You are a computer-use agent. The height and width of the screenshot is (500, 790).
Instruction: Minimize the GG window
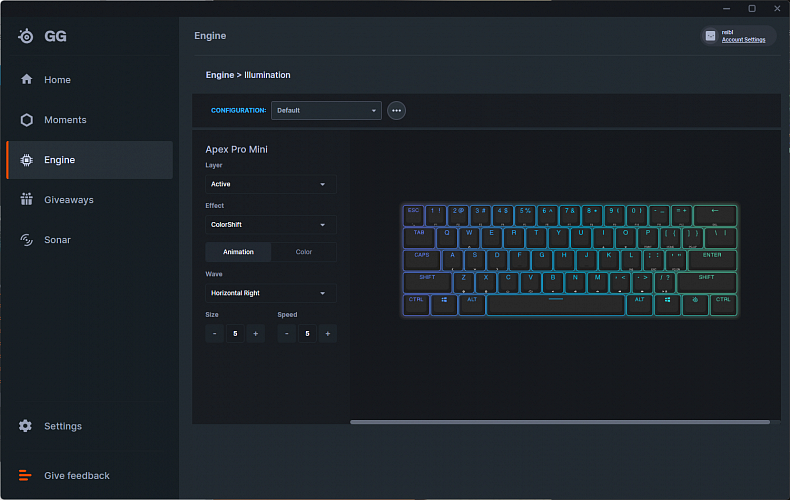tap(727, 9)
